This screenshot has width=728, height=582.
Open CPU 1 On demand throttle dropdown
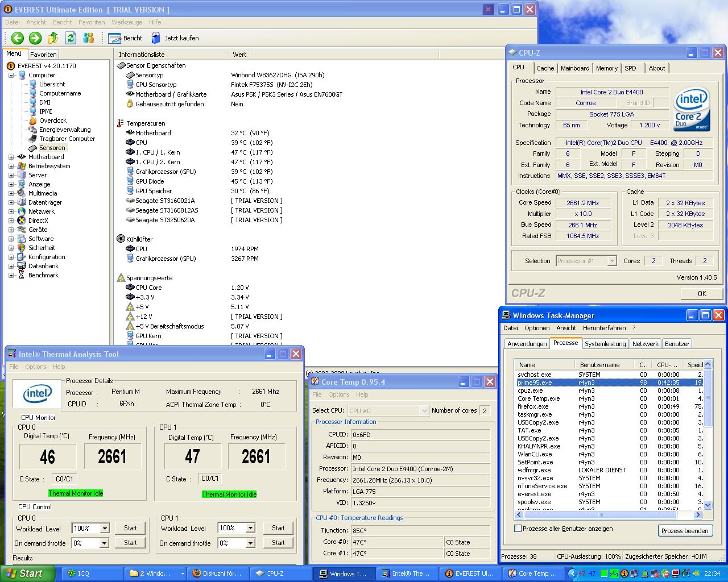(x=250, y=543)
